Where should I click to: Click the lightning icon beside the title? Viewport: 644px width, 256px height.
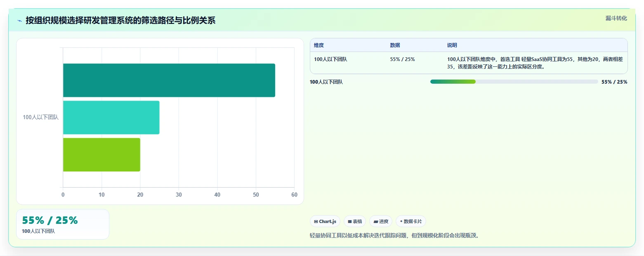coord(19,21)
